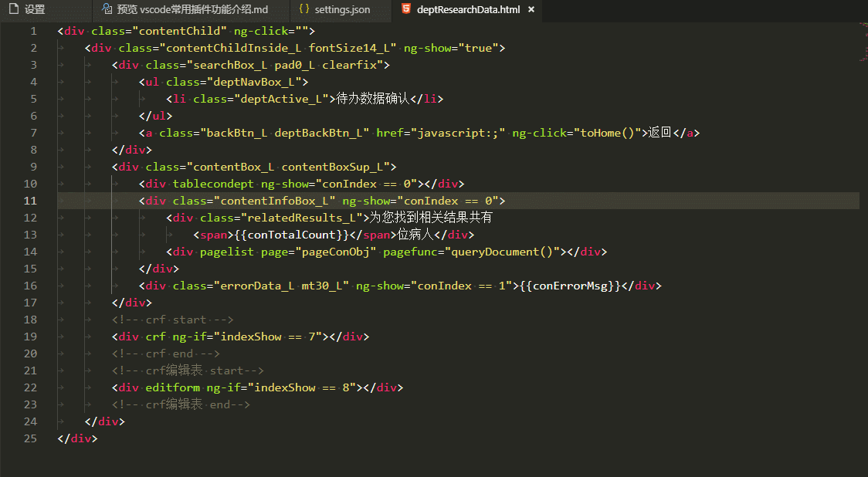Click the braces icon on settings.json tab
This screenshot has width=868, height=477.
(304, 8)
